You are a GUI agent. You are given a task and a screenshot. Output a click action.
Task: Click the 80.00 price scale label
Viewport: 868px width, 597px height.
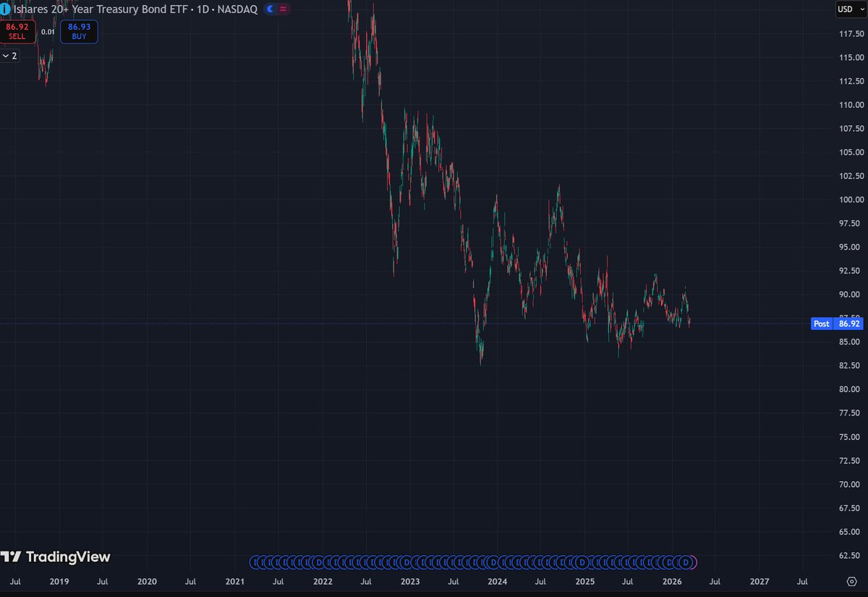851,389
